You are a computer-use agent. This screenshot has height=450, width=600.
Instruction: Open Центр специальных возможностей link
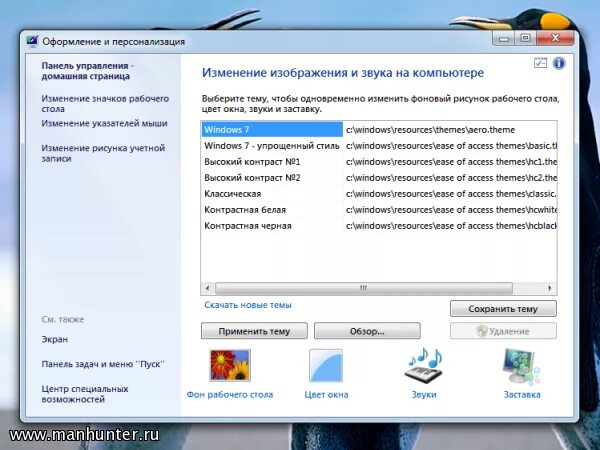tap(85, 394)
